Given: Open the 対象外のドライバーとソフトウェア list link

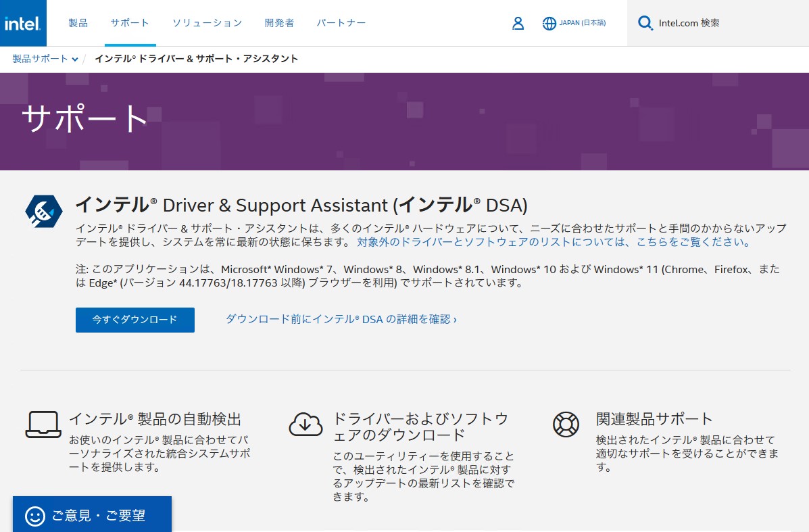Looking at the screenshot, I should tap(553, 242).
